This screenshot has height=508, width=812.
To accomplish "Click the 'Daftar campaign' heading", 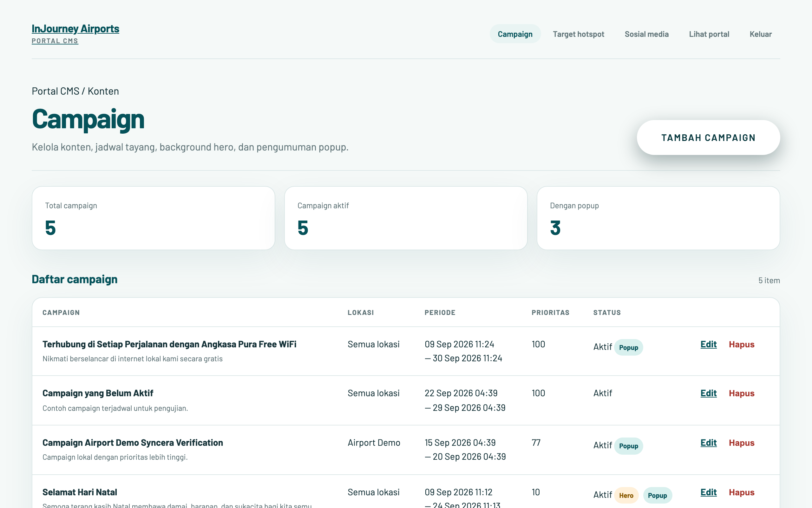I will point(75,279).
